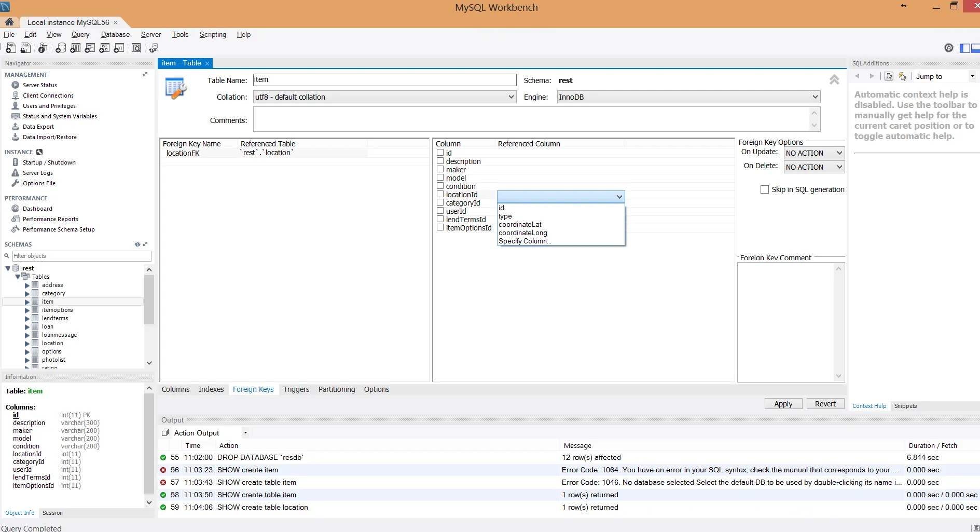This screenshot has width=980, height=532.
Task: Open preferences via the gear icon
Action: click(x=948, y=48)
